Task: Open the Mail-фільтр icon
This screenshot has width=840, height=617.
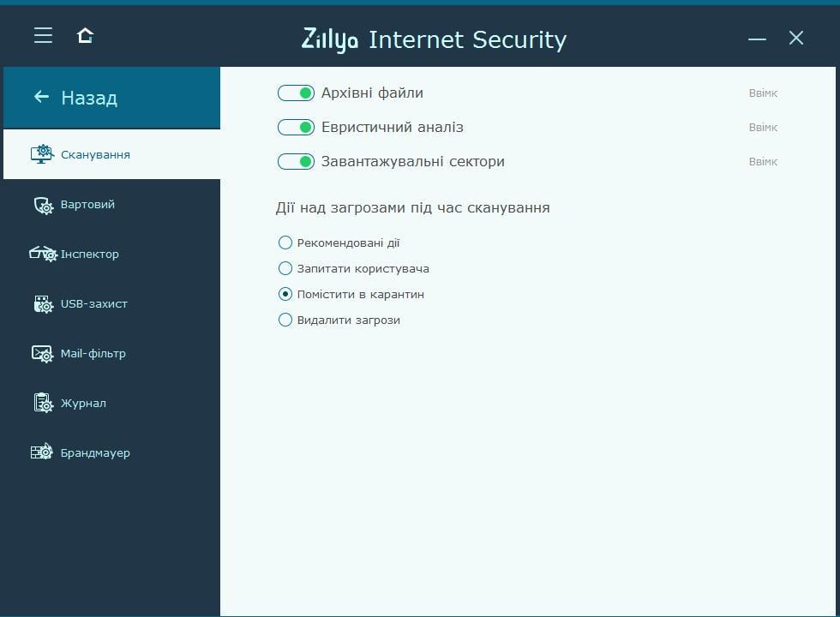Action: click(x=40, y=353)
